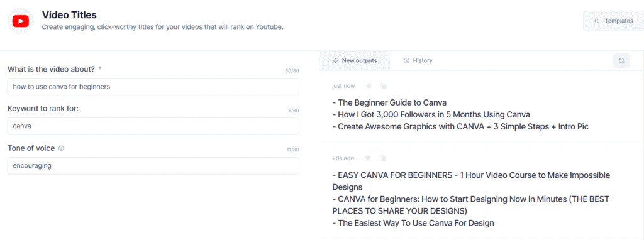
Task: Click the 'Tone of voice' label
Action: (31, 148)
